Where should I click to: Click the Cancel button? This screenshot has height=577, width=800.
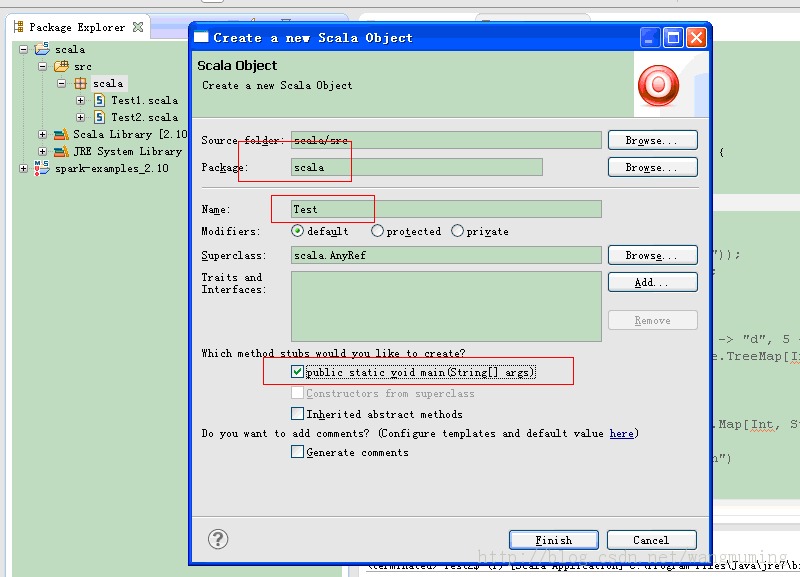pos(652,540)
